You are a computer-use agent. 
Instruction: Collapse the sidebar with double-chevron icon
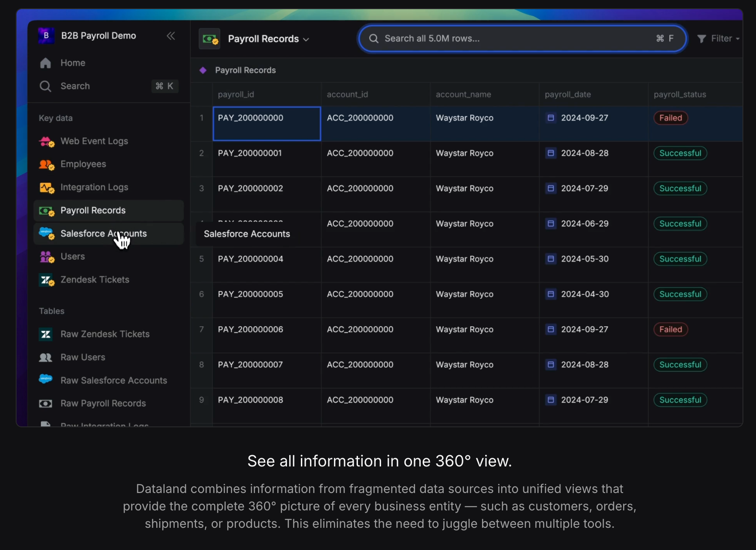171,36
